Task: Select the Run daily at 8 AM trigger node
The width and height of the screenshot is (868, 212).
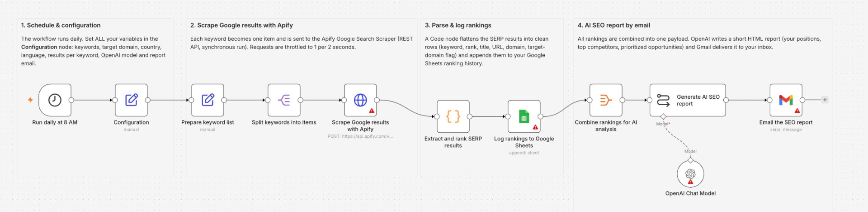Action: pos(55,100)
